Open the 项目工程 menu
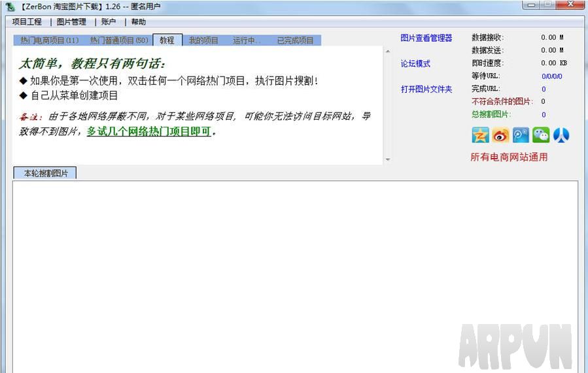 coord(27,22)
